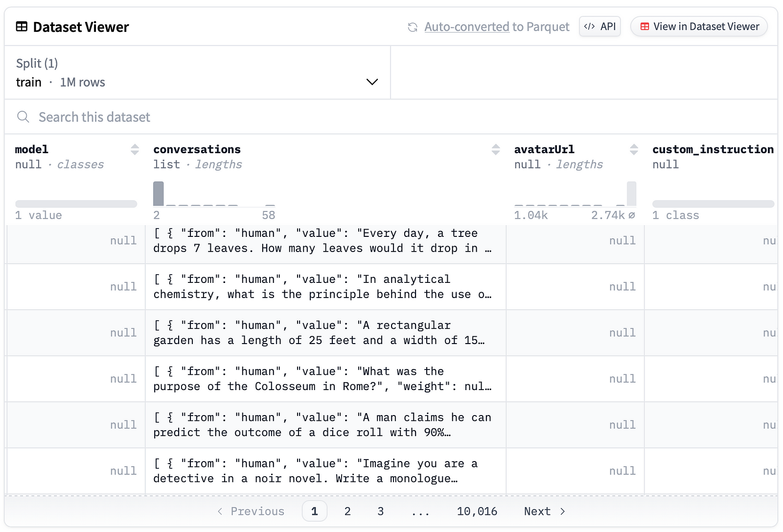The height and width of the screenshot is (532, 783).
Task: Go to page 3
Action: pyautogui.click(x=381, y=511)
